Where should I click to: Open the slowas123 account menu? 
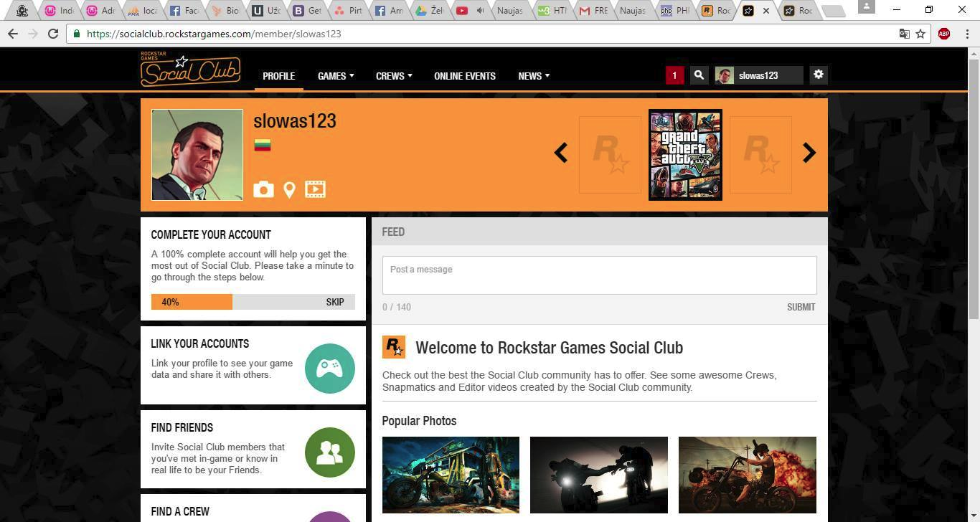coord(759,75)
